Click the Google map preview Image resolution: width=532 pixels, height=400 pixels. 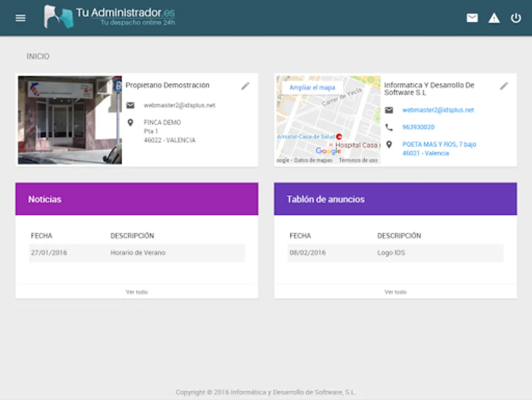pyautogui.click(x=328, y=120)
